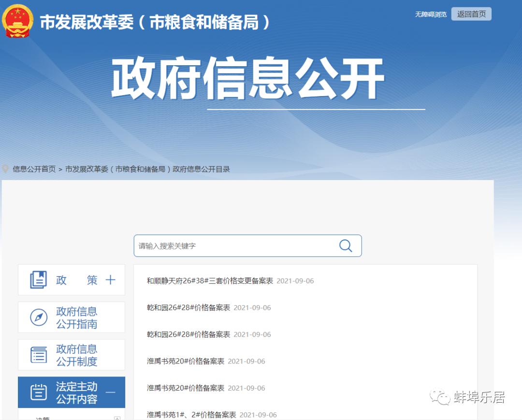The width and height of the screenshot is (522, 420).
Task: Click the national emblem site logo
Action: point(17,21)
